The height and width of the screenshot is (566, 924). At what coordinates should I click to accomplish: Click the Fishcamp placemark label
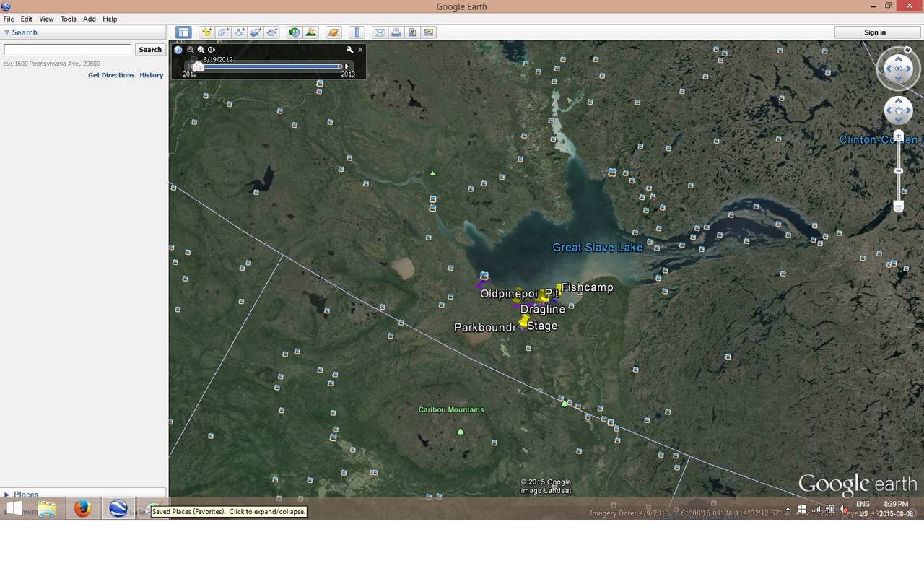587,287
